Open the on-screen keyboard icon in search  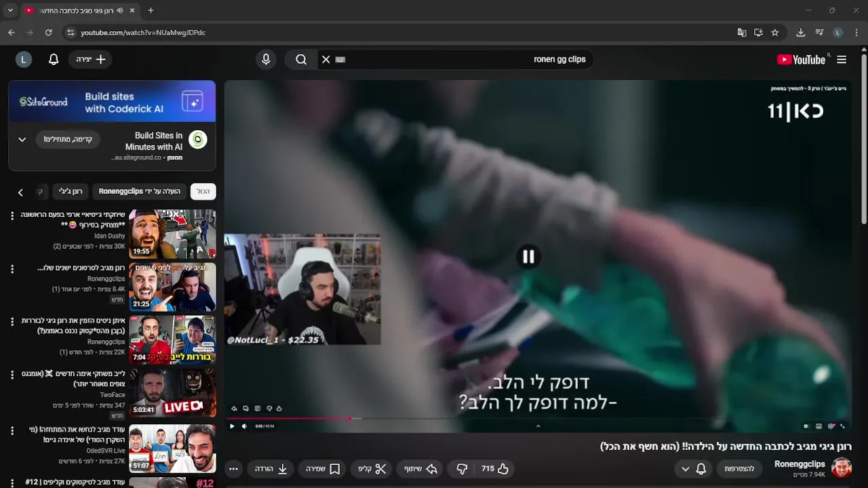pos(340,60)
